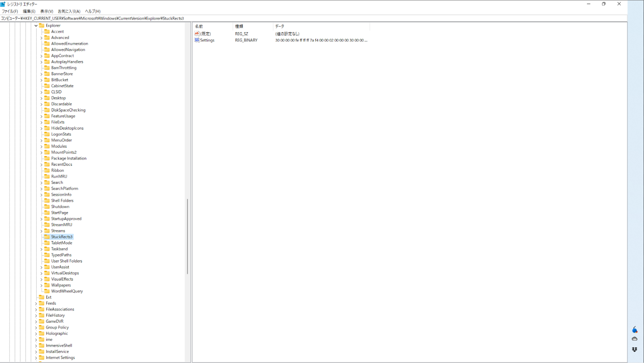
Task: Click the StreamMRU folder icon
Action: (x=47, y=225)
